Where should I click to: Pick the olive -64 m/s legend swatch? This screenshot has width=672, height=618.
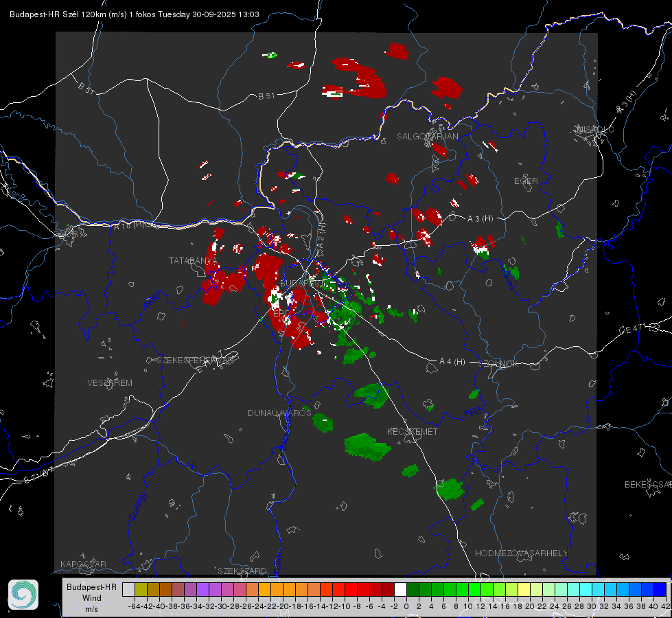click(x=140, y=589)
